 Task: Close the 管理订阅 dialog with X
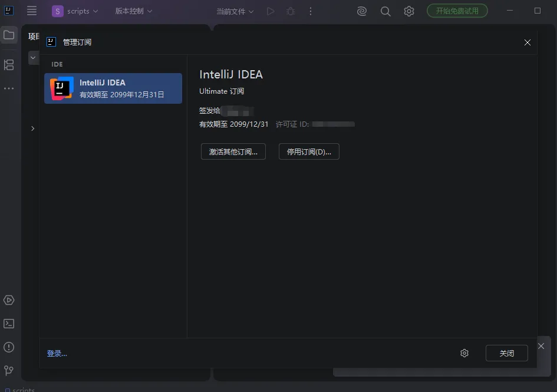coord(527,42)
